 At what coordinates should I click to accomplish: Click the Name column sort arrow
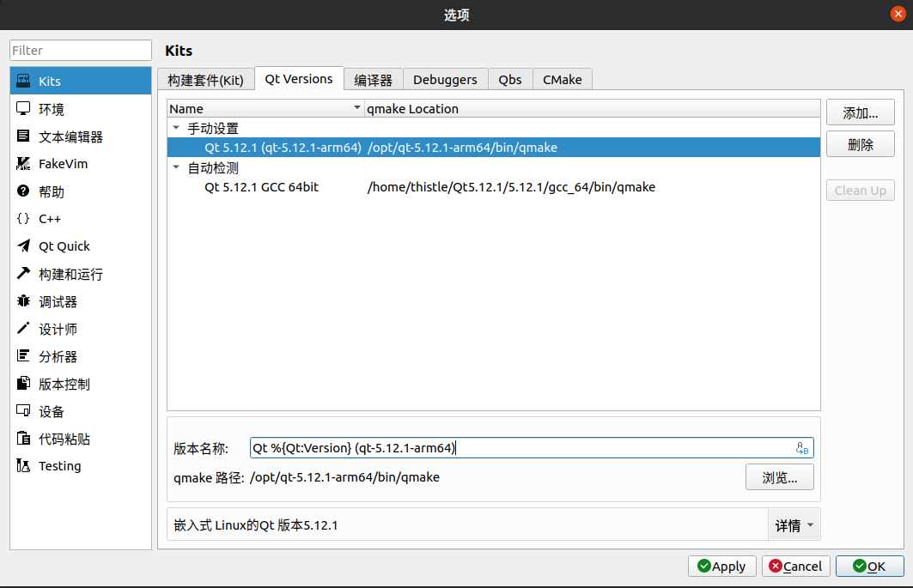(x=357, y=107)
